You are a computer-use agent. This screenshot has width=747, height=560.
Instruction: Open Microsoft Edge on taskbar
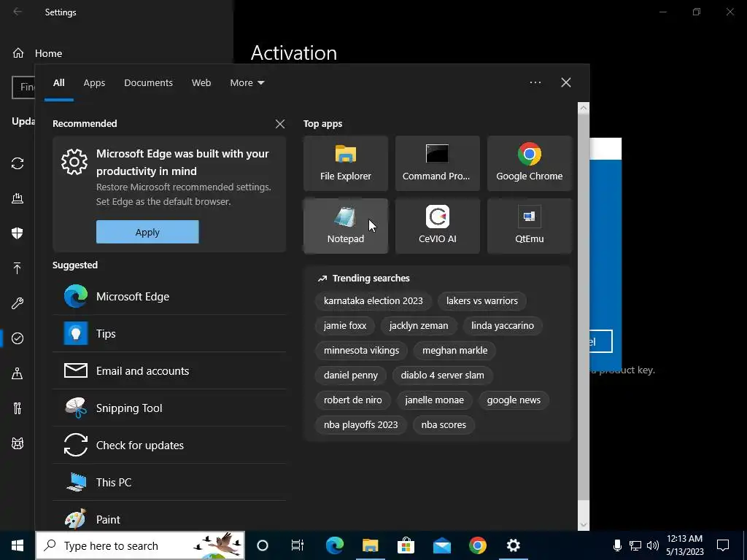(x=334, y=545)
